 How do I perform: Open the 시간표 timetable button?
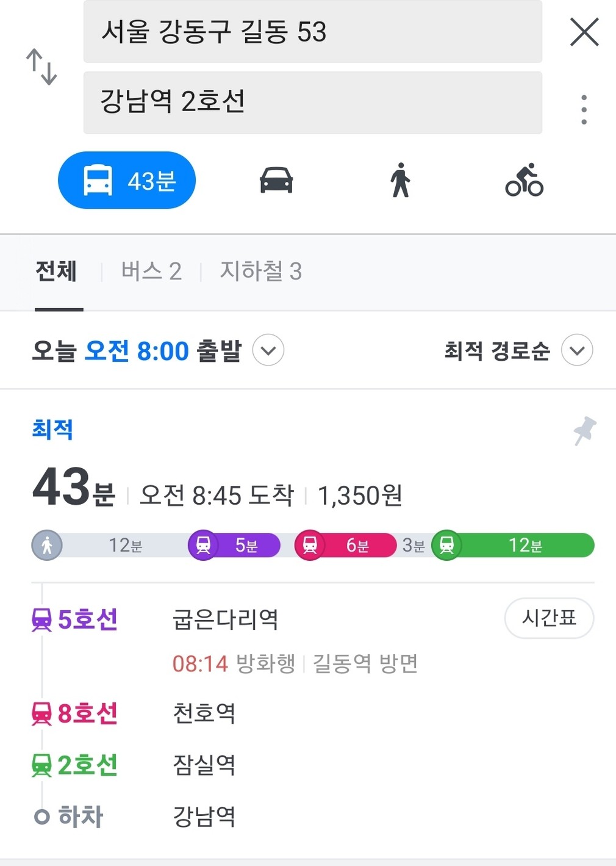(x=549, y=618)
